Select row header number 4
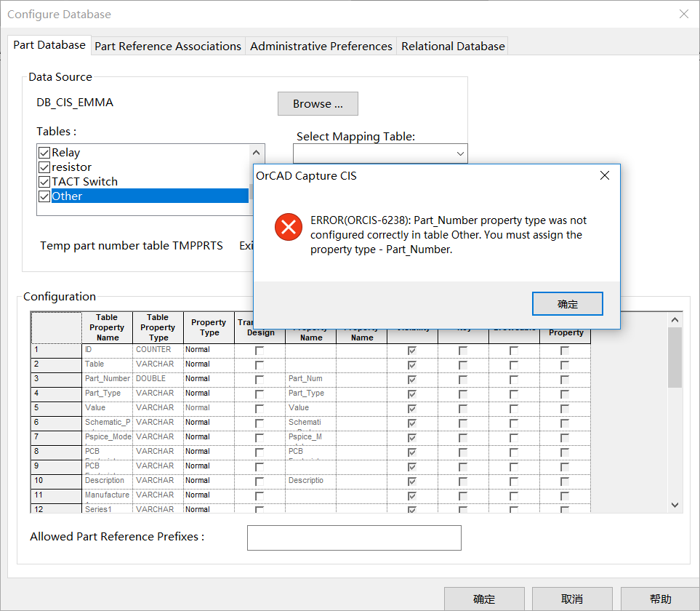Viewport: 700px width, 611px height. coord(56,394)
